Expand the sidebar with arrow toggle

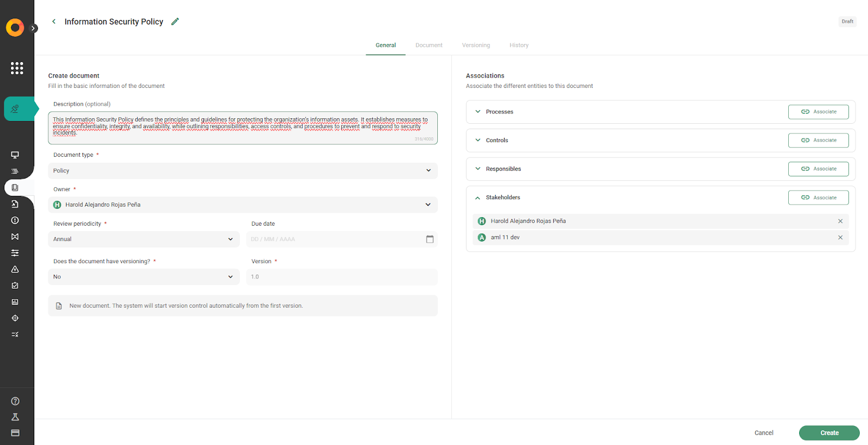click(34, 28)
